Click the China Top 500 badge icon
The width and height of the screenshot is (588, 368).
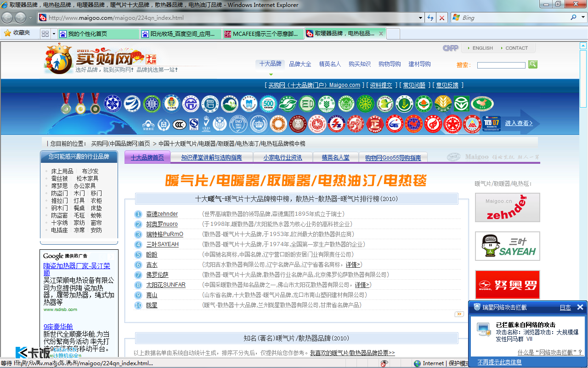point(268,104)
